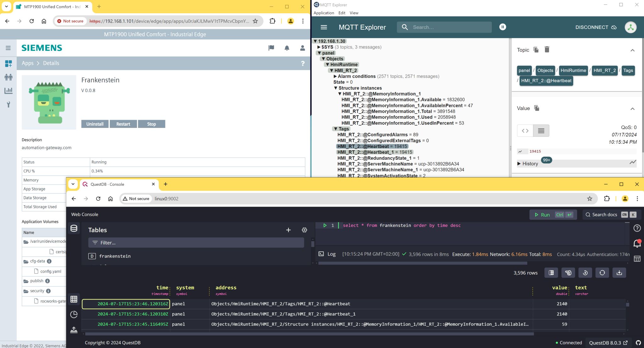
Task: Open Application menu in MQTT Explorer
Action: pos(324,13)
